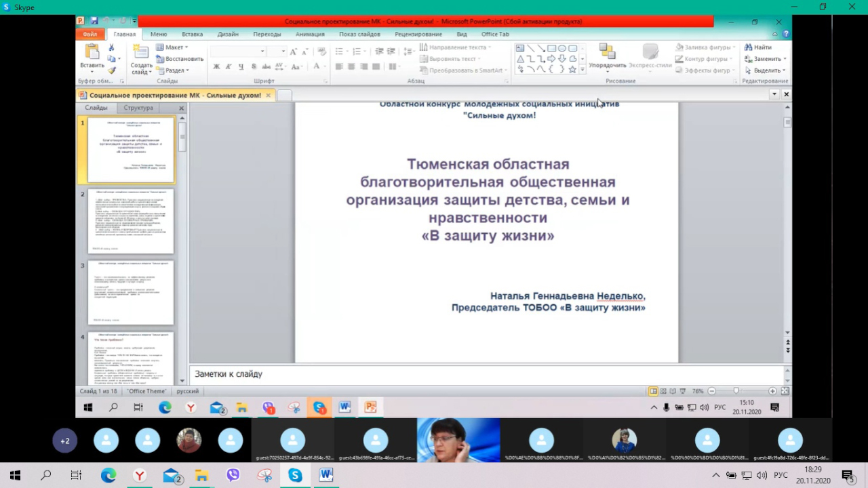Toggle Bold (Ж) formatting
868x488 pixels.
coord(216,66)
